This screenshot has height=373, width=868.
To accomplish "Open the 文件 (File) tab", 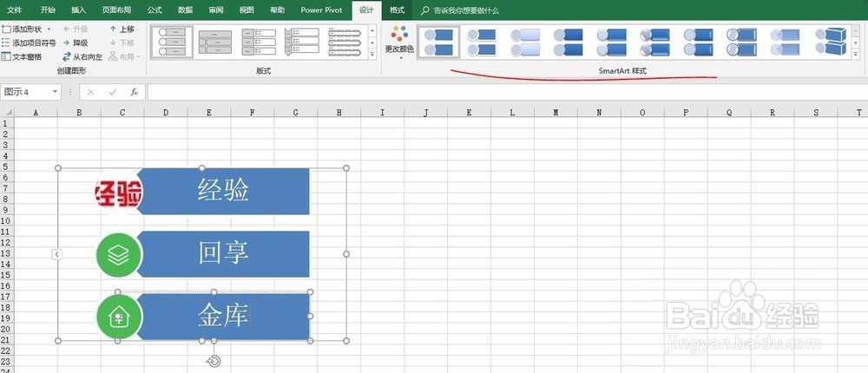I will [x=14, y=10].
